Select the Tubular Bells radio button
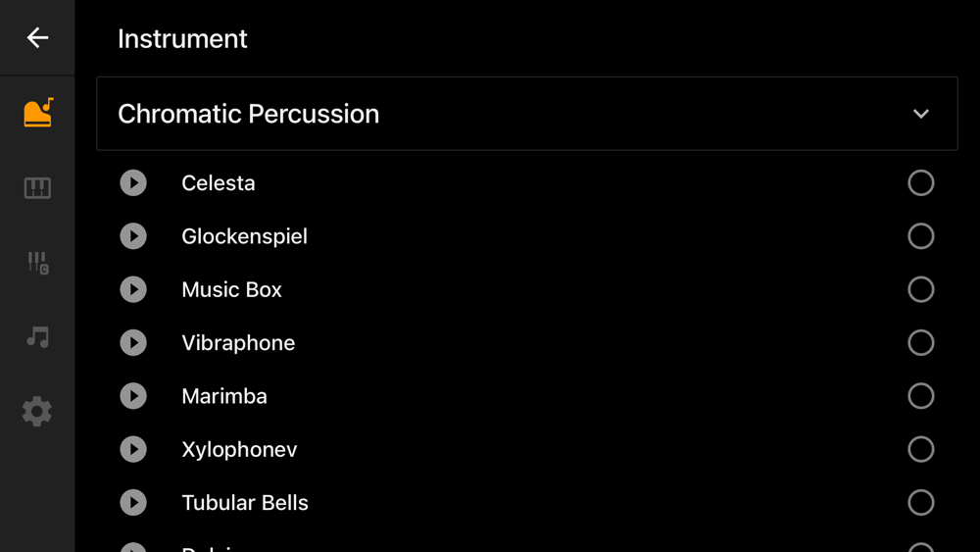Screen dimensions: 980x552 [920, 502]
